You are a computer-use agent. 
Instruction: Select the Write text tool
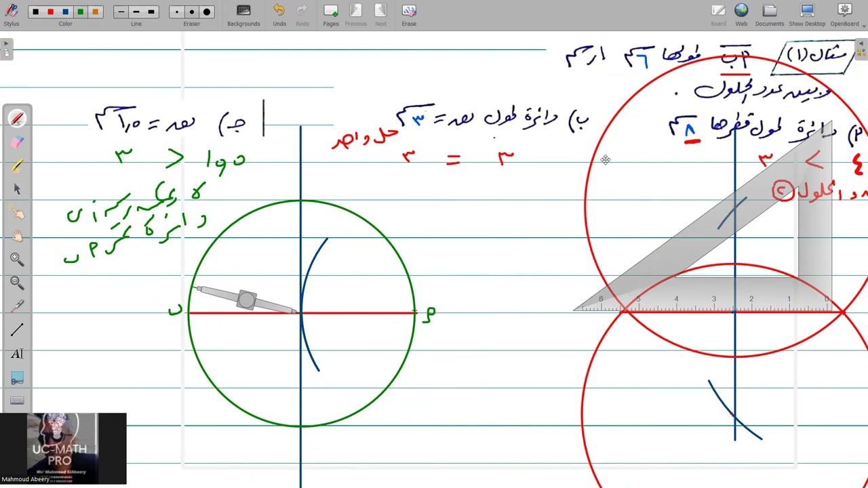[x=17, y=354]
